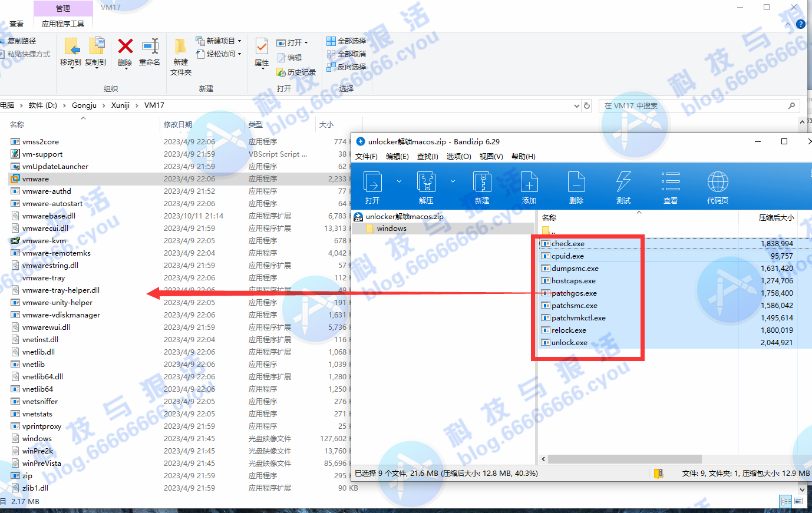Select vmware-kvm in Explorer file list

[44, 241]
